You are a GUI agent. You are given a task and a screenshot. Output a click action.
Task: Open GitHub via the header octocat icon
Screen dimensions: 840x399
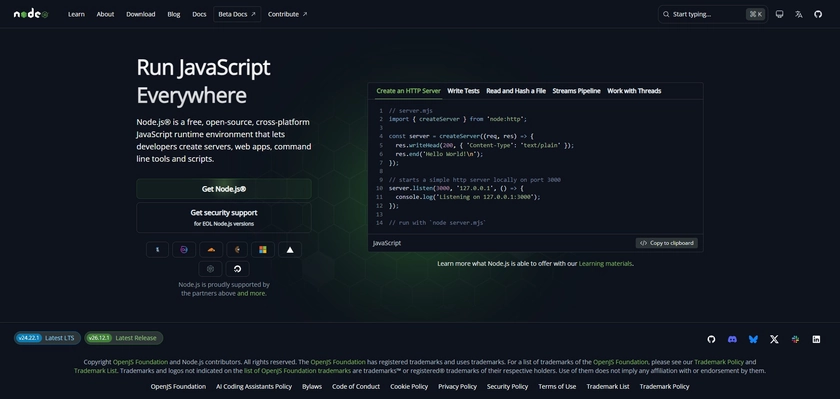click(x=818, y=14)
